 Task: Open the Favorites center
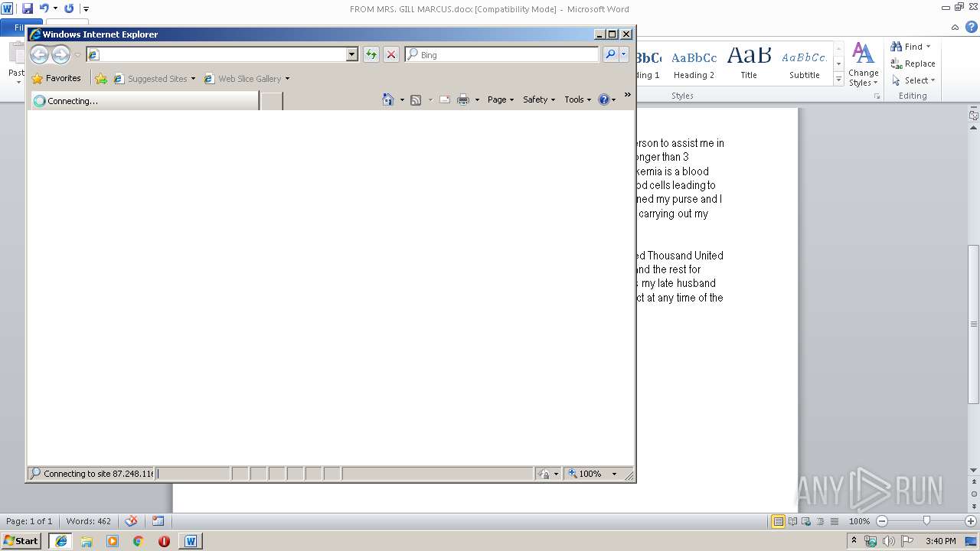click(x=56, y=78)
